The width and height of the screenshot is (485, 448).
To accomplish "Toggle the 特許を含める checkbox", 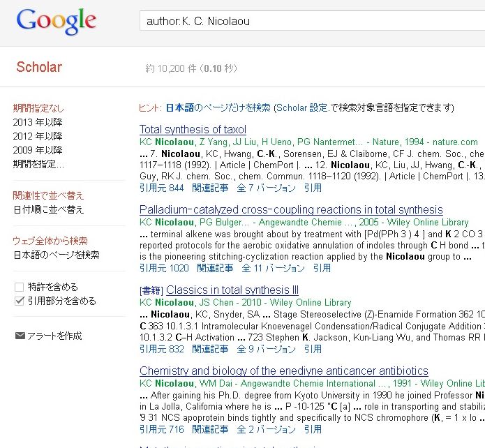I will 19,287.
